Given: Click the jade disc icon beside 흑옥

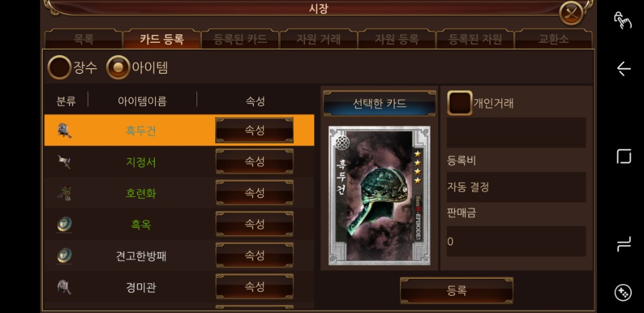Looking at the screenshot, I should 64,225.
